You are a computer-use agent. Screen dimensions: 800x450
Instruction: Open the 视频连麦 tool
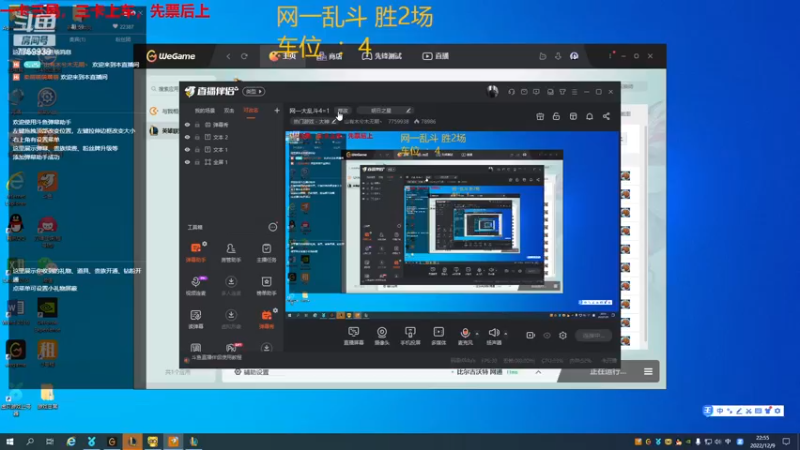click(195, 286)
